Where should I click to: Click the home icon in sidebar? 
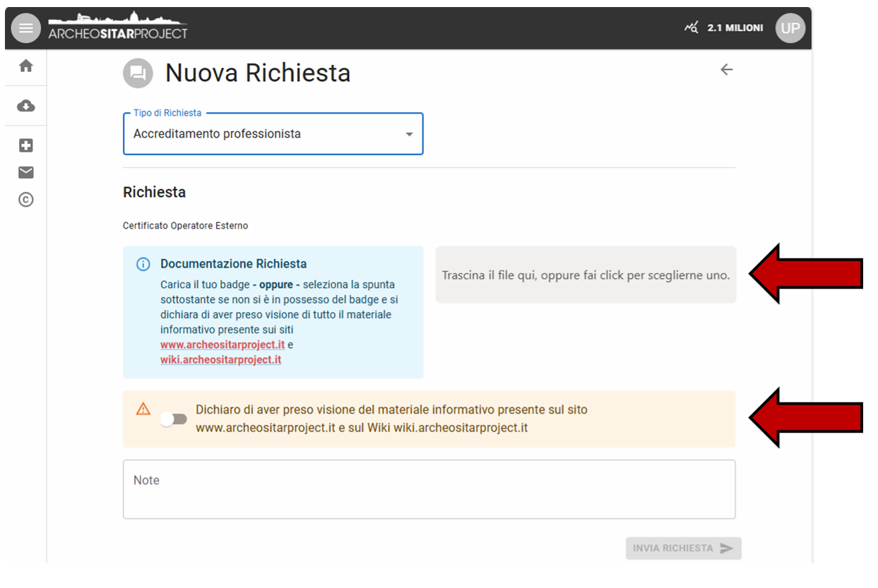click(26, 66)
